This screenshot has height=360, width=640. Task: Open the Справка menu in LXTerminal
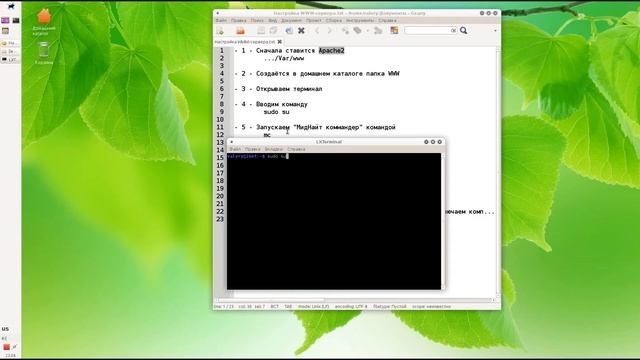coord(296,149)
